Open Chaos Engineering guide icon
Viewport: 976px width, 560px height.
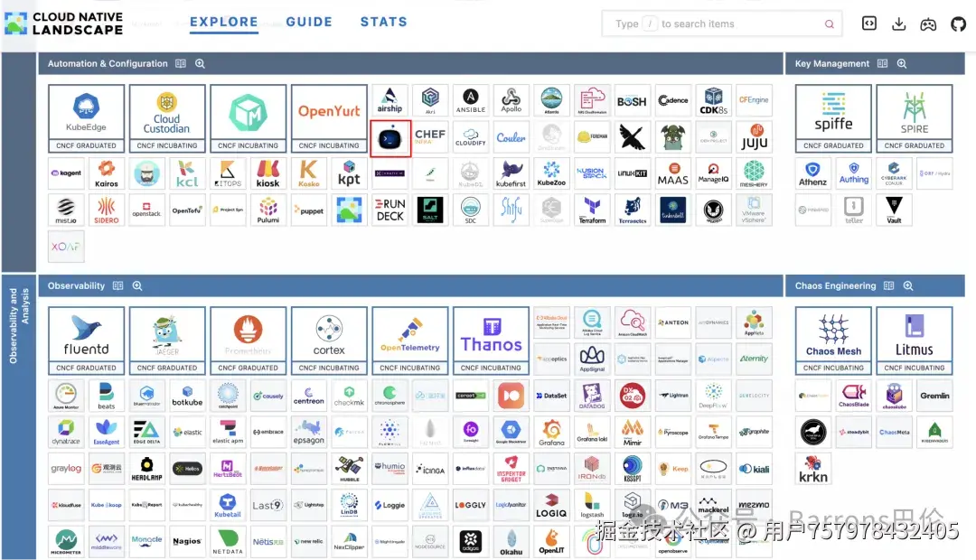[x=889, y=285]
